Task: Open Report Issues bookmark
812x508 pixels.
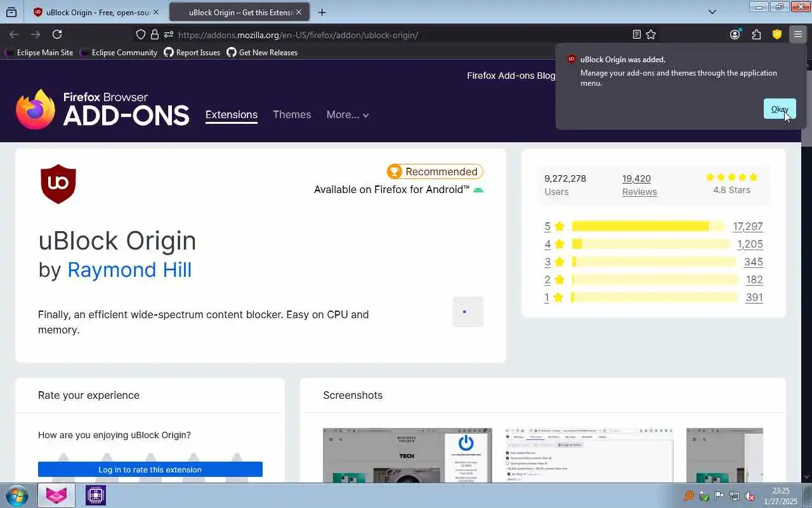Action: [x=192, y=52]
